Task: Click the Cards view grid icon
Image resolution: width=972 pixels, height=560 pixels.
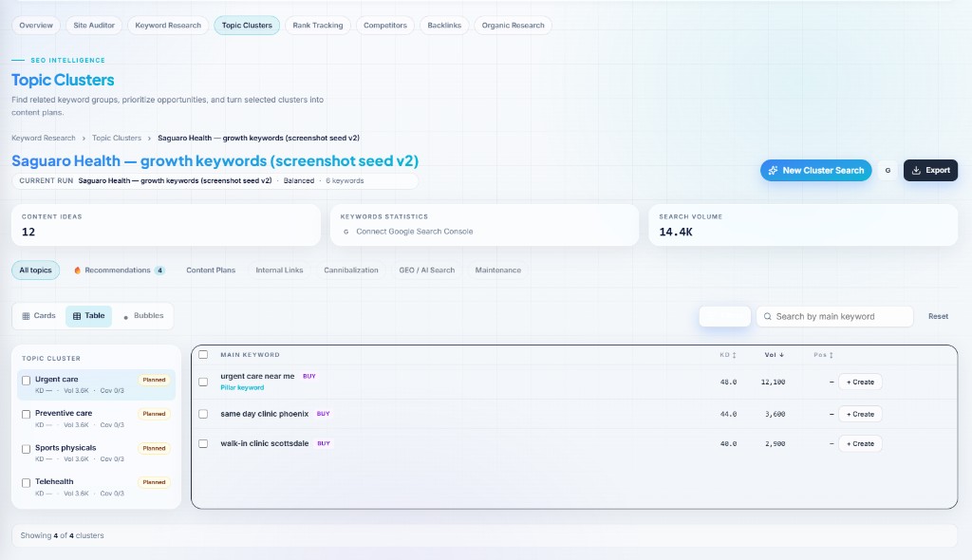Action: pos(26,316)
